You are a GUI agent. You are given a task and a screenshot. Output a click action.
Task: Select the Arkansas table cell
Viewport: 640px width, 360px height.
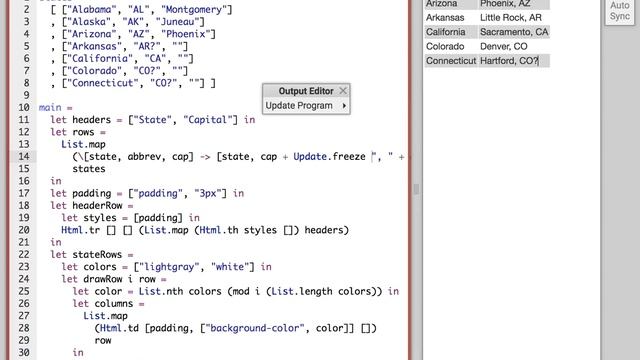point(451,18)
